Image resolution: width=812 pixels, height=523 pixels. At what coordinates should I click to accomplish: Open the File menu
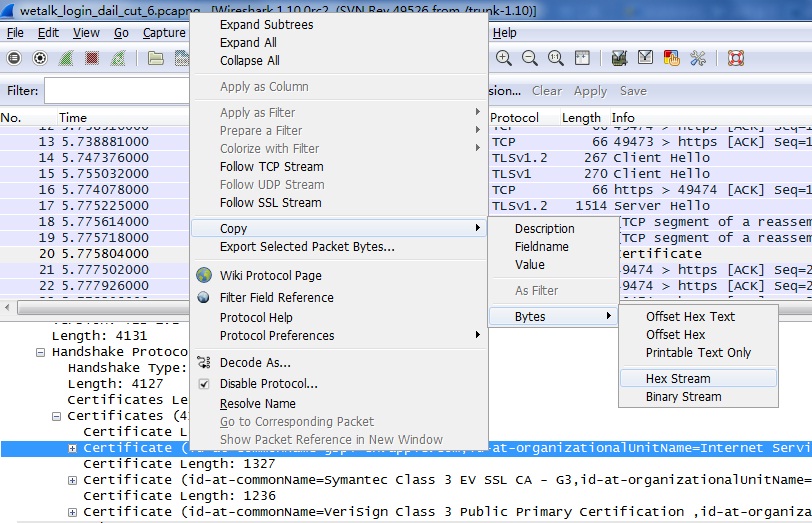coord(15,33)
